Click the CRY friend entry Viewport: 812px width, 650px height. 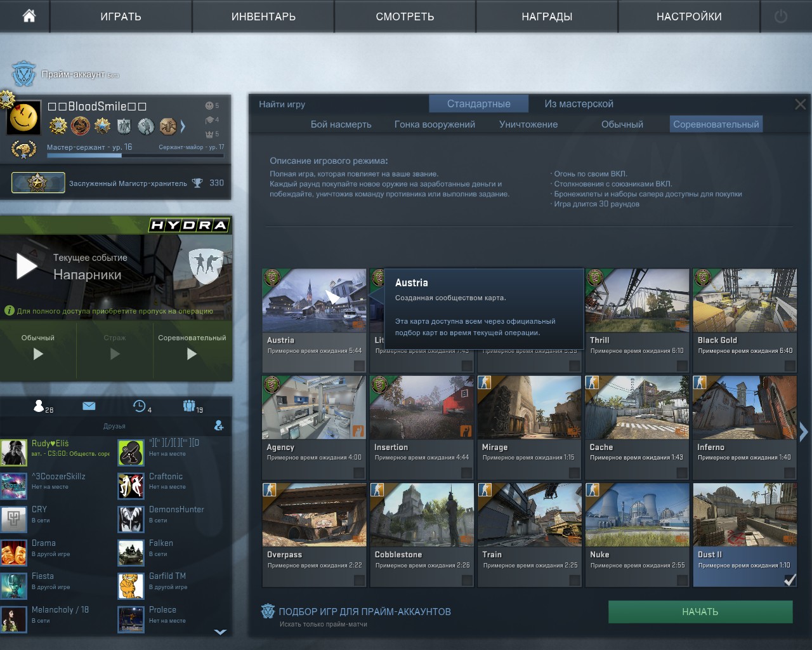tap(57, 519)
